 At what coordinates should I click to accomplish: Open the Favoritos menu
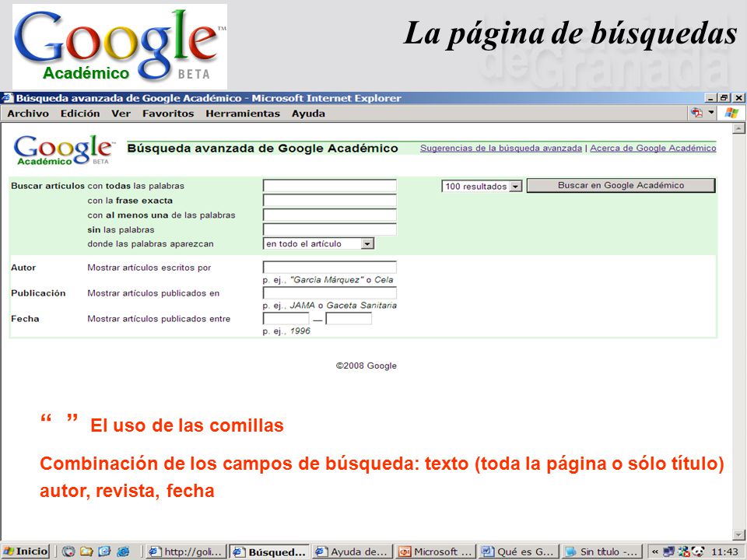[x=168, y=114]
